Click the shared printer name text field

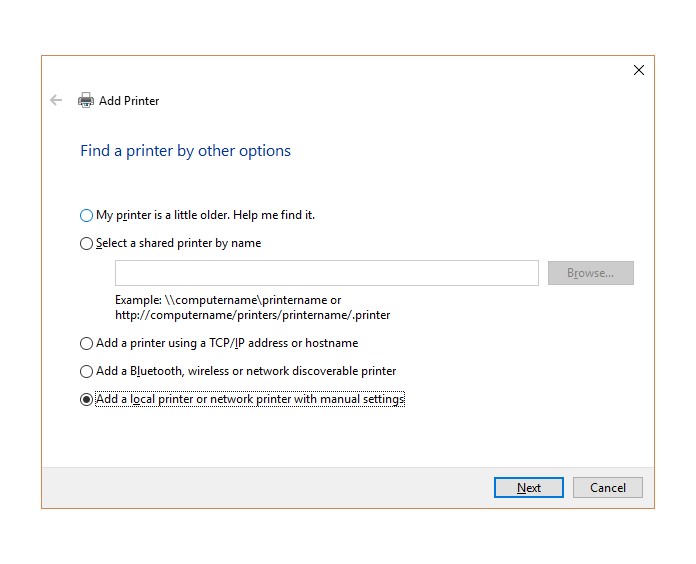[x=326, y=273]
